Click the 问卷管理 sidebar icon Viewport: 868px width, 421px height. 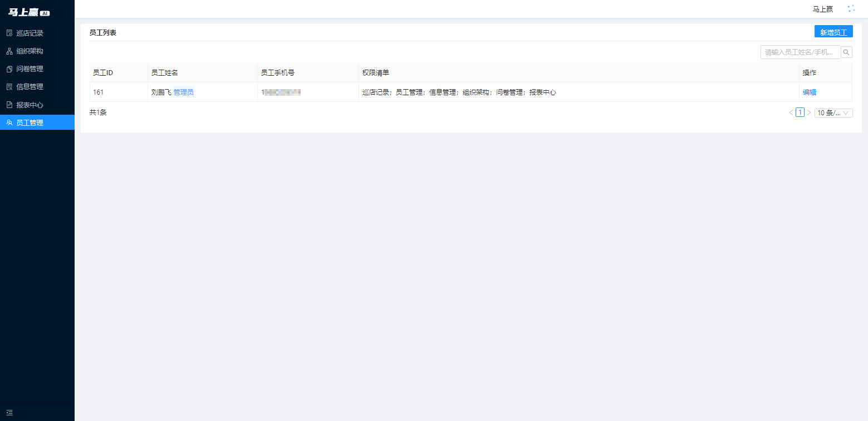9,69
